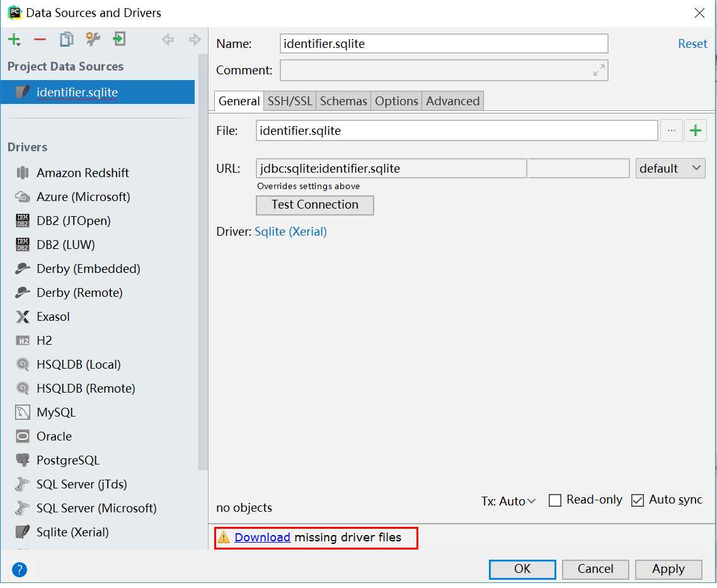Focus the Comment input field
717x588 pixels.
(444, 71)
